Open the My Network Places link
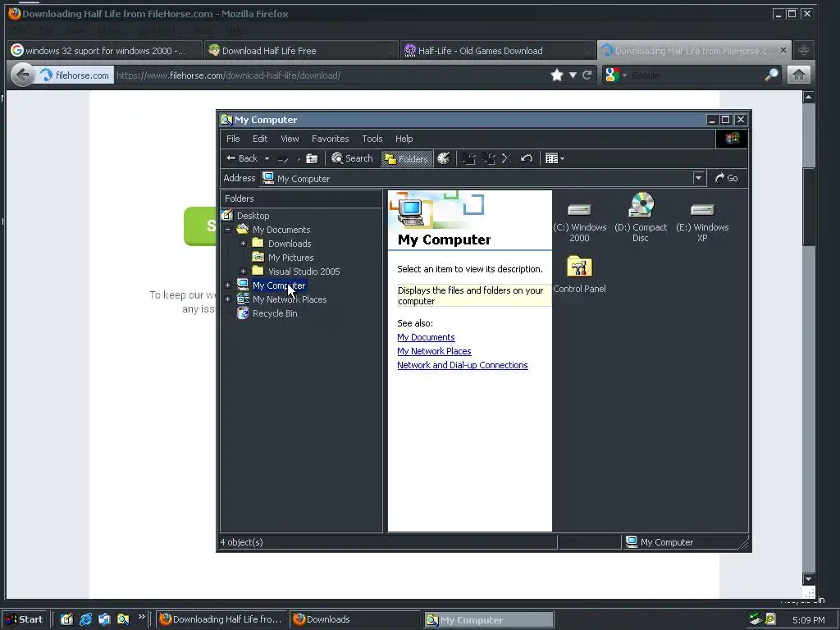Screen dimensions: 840x630 pyautogui.click(x=434, y=351)
